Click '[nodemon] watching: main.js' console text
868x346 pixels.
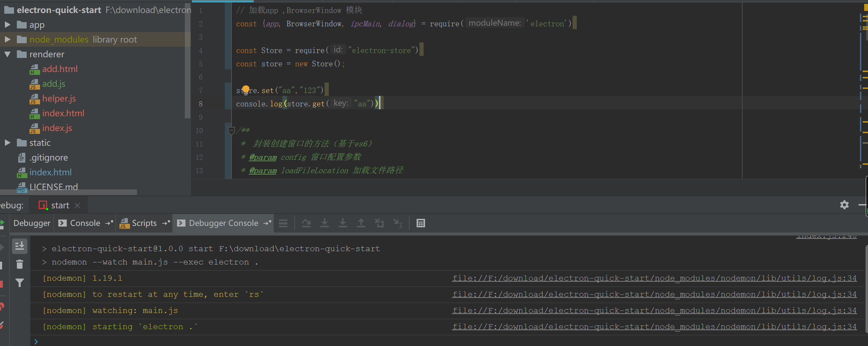[x=110, y=311]
